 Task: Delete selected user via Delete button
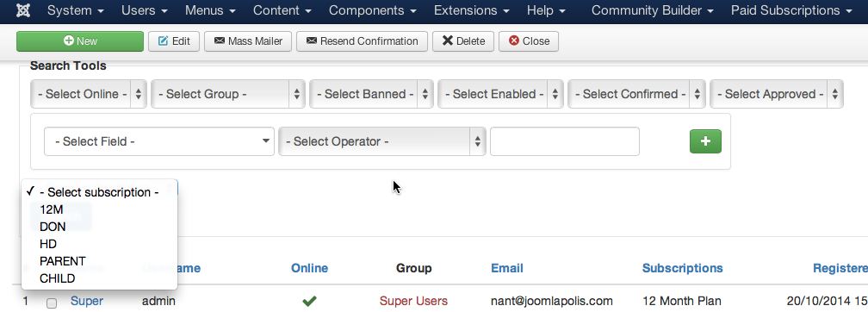click(x=462, y=41)
